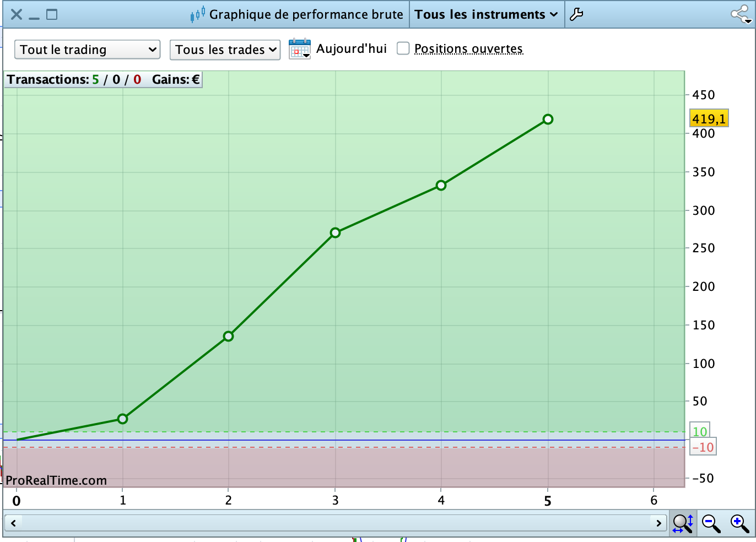Click the Transactions summary box

pos(103,79)
